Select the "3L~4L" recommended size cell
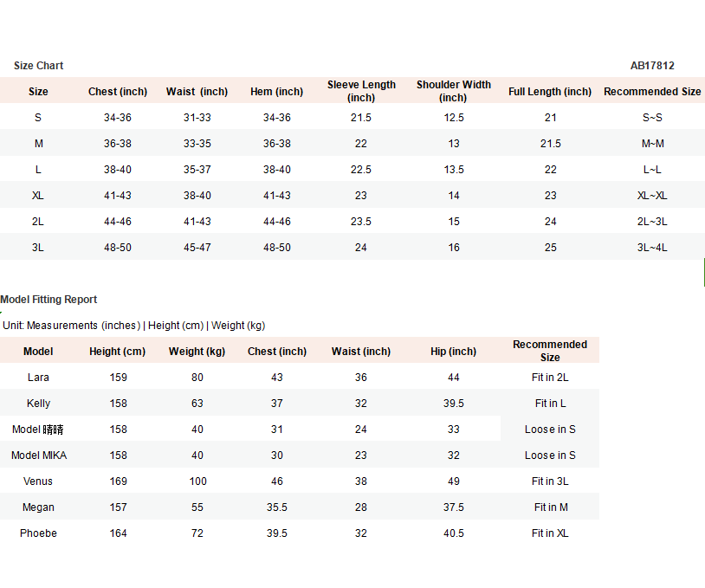This screenshot has width=705, height=588. (x=652, y=248)
